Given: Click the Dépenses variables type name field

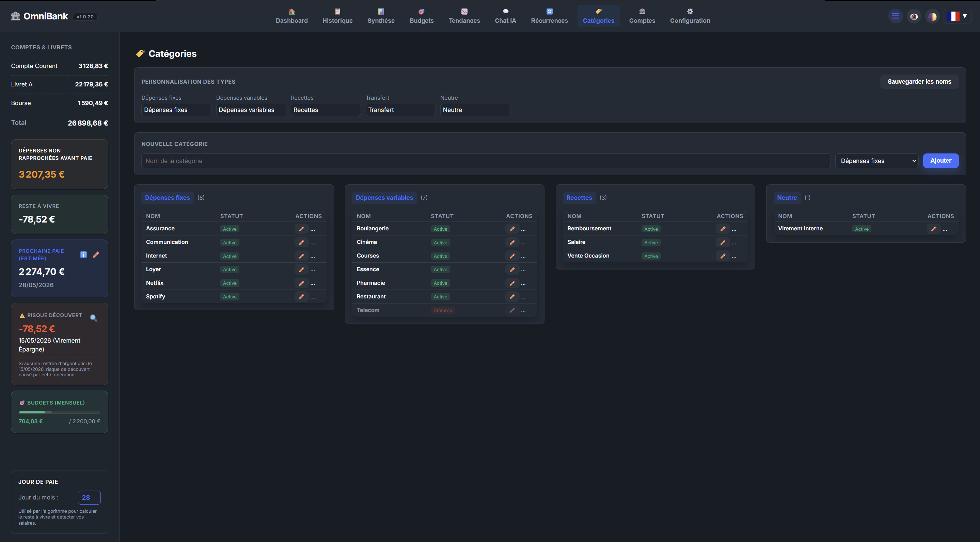Looking at the screenshot, I should [251, 110].
